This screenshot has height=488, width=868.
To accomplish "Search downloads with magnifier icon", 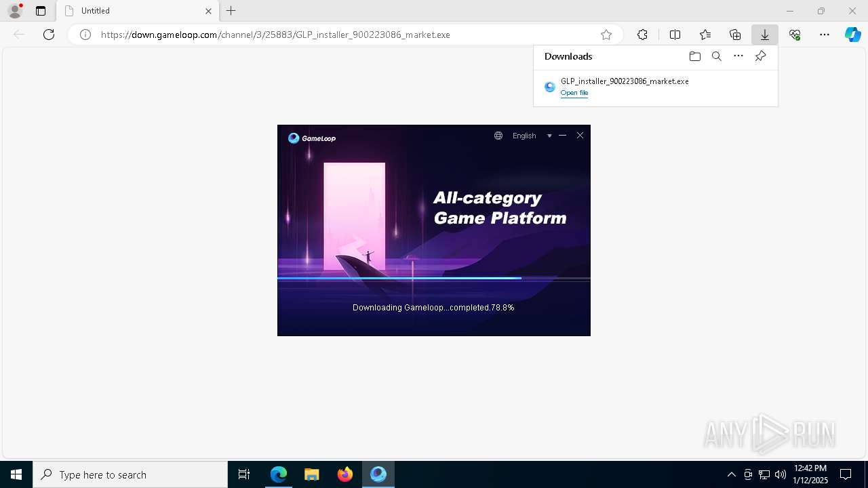I will 717,56.
